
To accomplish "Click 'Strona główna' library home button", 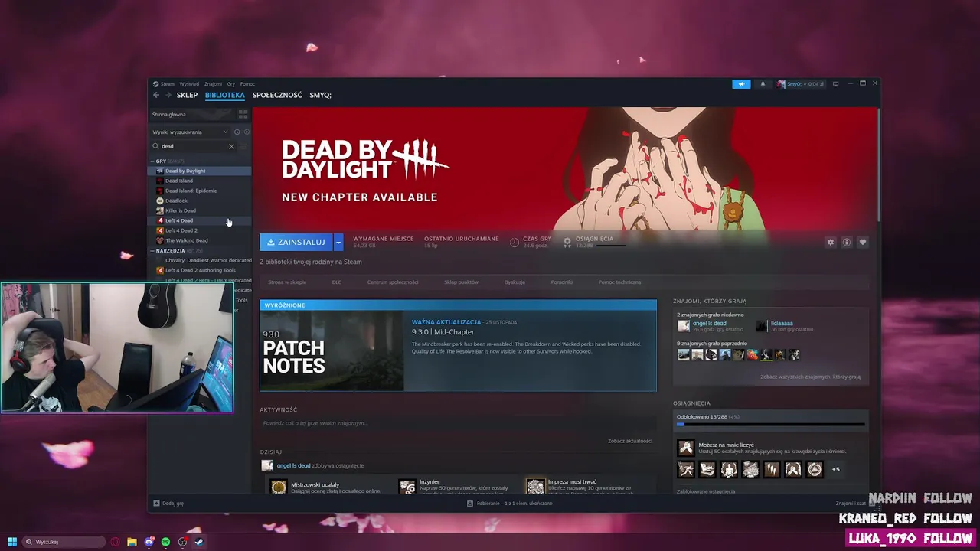I will click(x=191, y=114).
